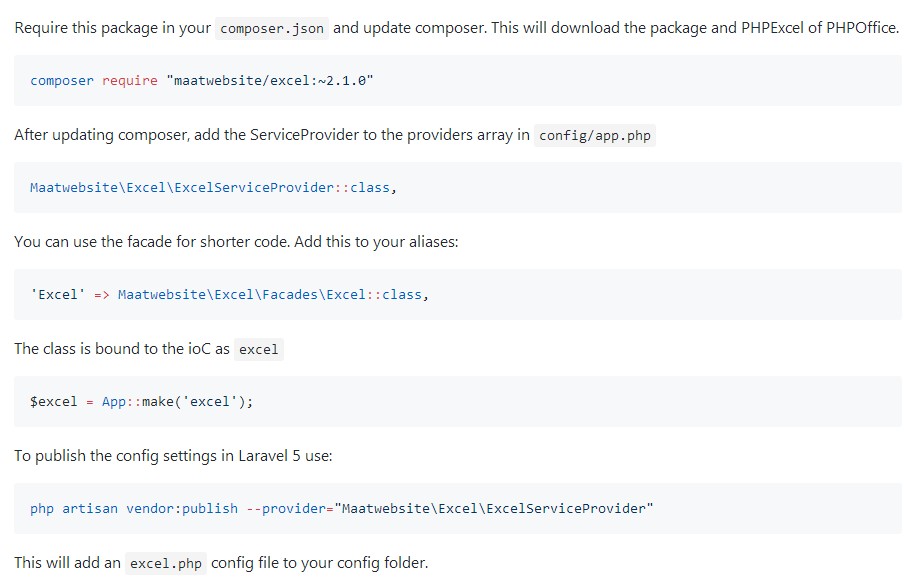The width and height of the screenshot is (907, 582).
Task: Click the sentence 'To publish the config settings'
Action: [173, 456]
